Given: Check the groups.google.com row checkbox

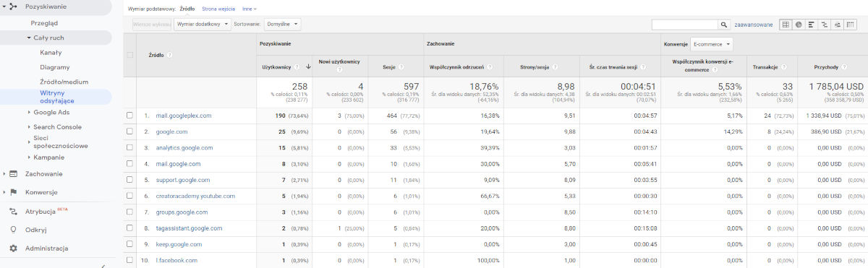Looking at the screenshot, I should pyautogui.click(x=130, y=212).
